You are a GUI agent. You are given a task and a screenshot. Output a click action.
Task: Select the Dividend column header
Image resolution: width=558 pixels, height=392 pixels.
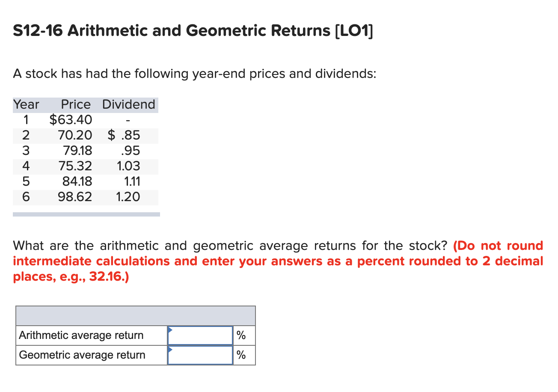(128, 104)
